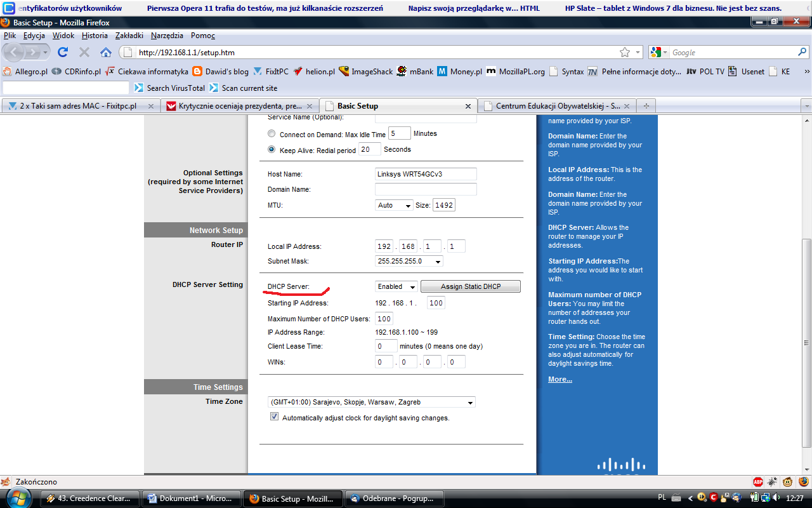This screenshot has height=508, width=812.
Task: Click the Host Name input field
Action: 426,174
